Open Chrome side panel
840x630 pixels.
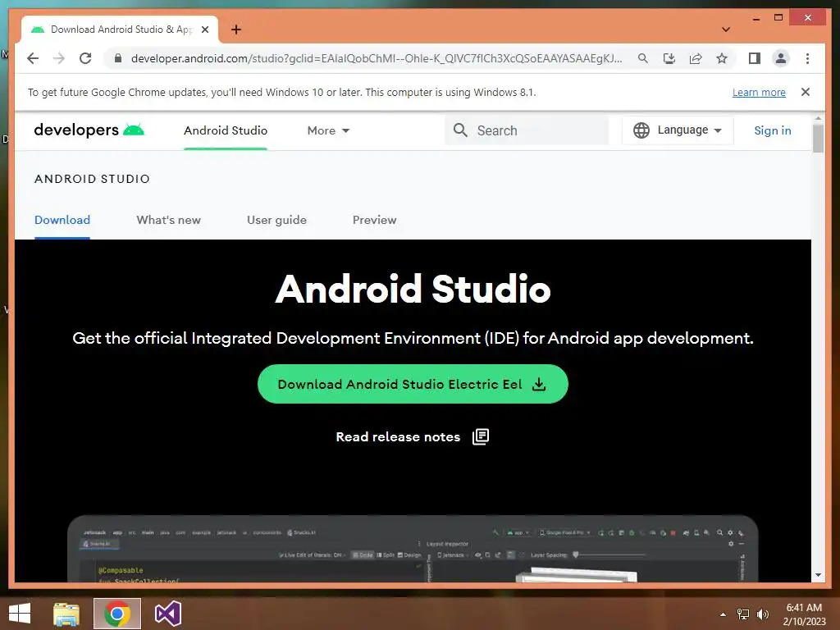755,58
